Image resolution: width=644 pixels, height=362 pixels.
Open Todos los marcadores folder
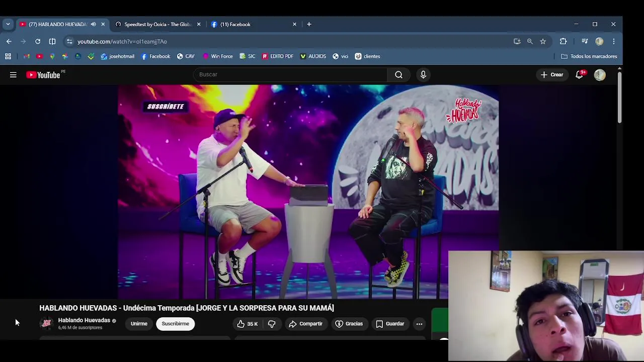(x=589, y=56)
